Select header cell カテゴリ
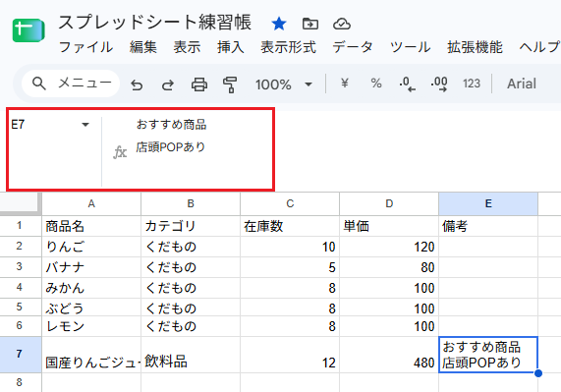 [x=191, y=226]
